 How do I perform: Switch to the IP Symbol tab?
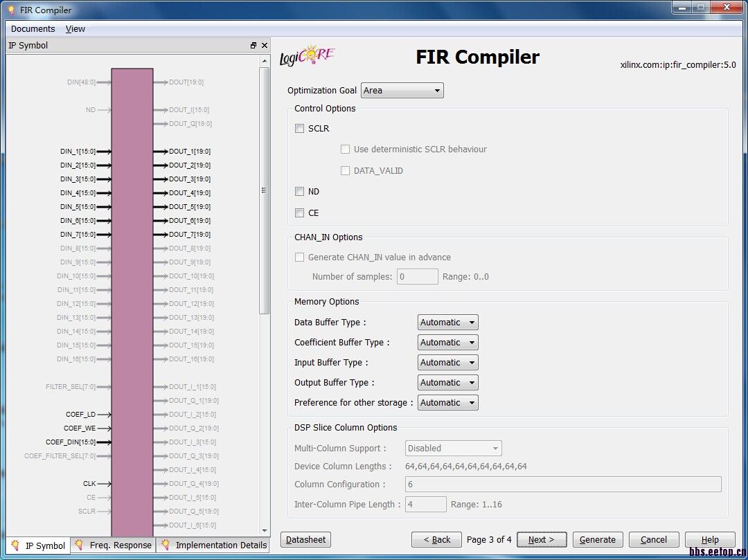coord(39,545)
